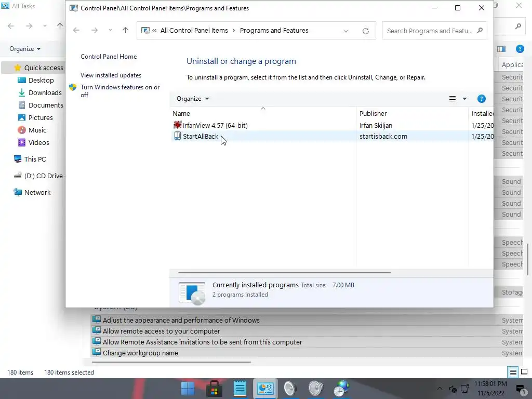532x399 pixels.
Task: Expand address bar history dropdown
Action: tap(345, 31)
